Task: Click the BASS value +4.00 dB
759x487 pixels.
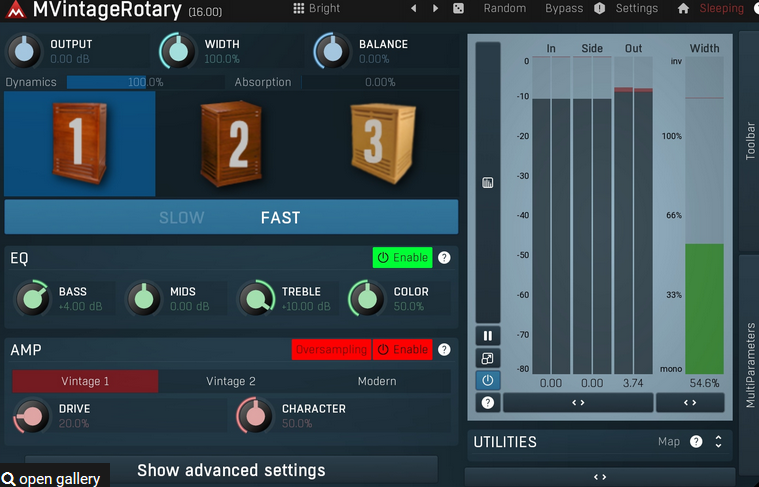Action: 80,306
